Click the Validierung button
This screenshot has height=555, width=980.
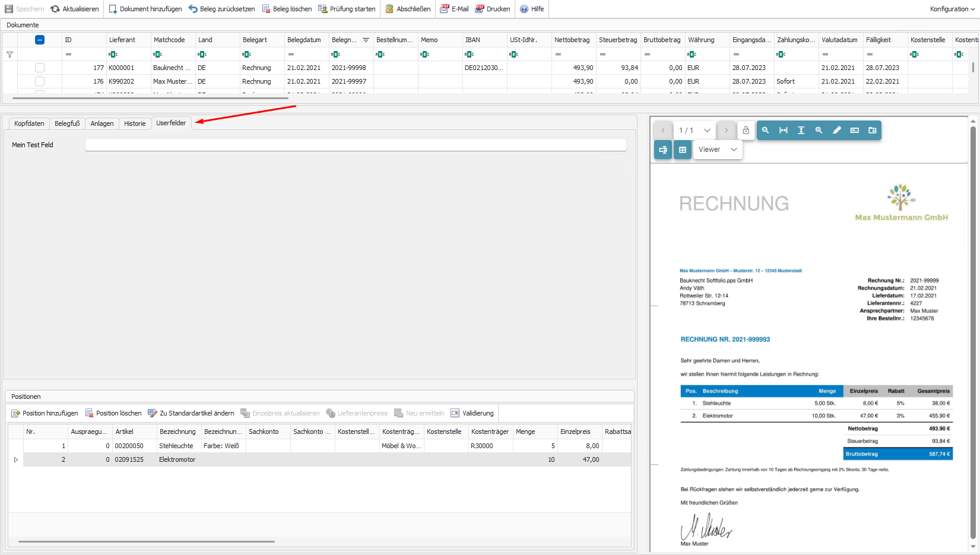click(472, 413)
